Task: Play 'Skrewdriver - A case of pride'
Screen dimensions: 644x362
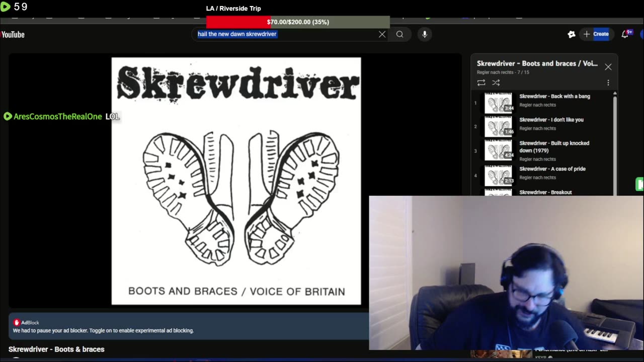Action: point(552,169)
